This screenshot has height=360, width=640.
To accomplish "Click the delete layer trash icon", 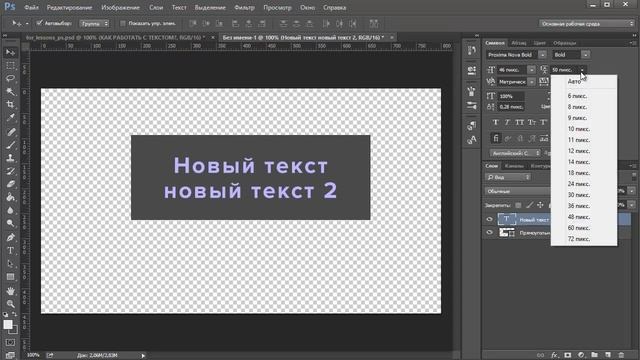I will pos(621,355).
